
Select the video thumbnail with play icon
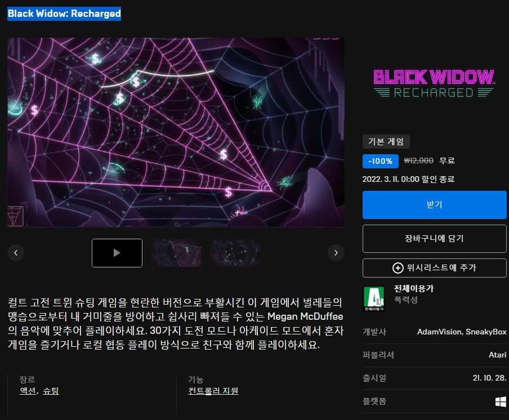(x=117, y=253)
